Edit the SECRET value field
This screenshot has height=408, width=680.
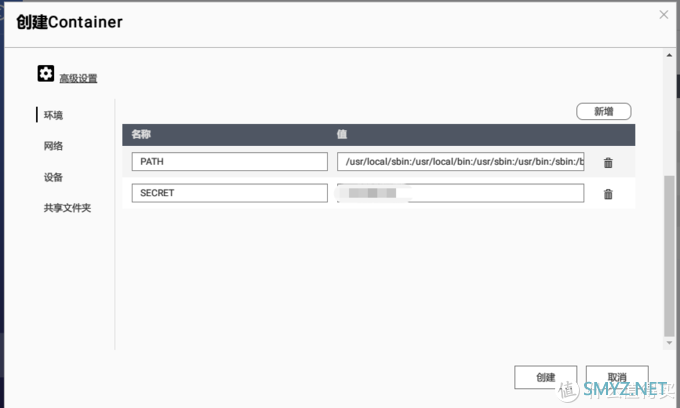461,193
